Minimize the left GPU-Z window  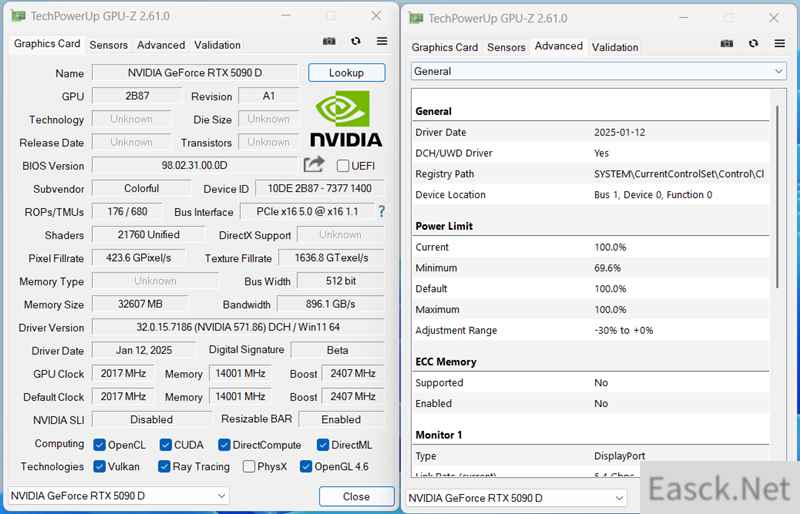(x=286, y=16)
